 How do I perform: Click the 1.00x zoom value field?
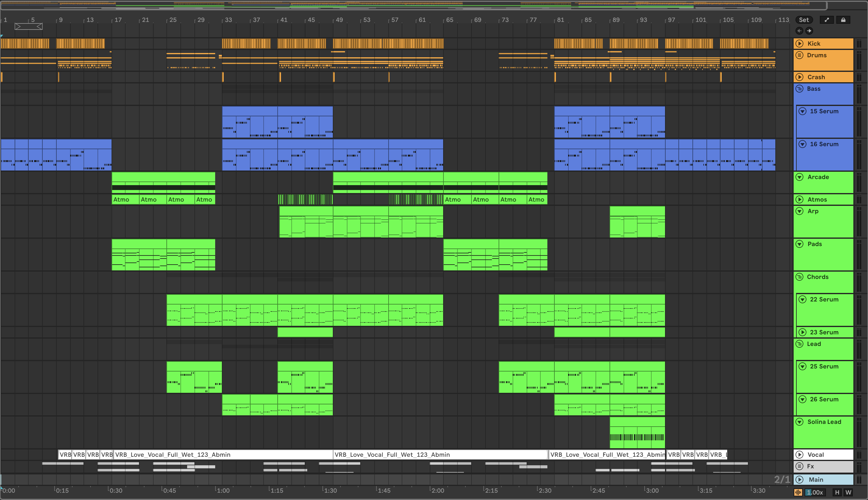coord(815,492)
